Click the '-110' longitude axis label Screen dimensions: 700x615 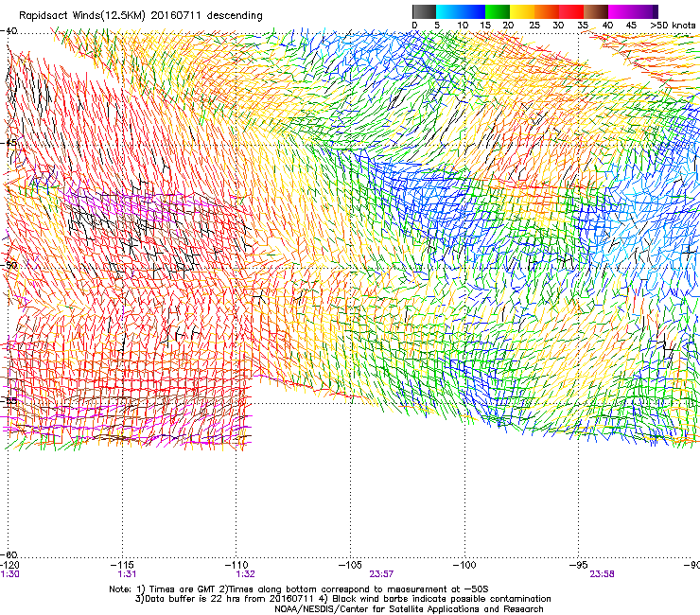[237, 565]
